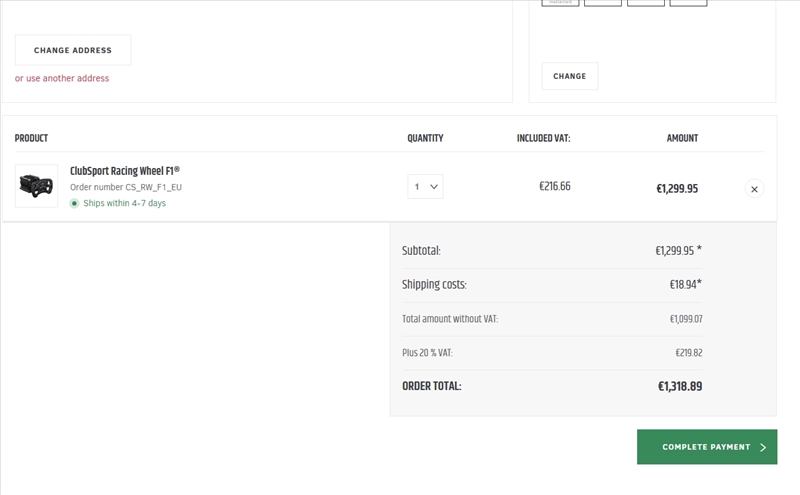Screen dimensions: 800x495
Task: Remove ClubSport Racing Wheel F1 from cart
Action: pos(754,188)
